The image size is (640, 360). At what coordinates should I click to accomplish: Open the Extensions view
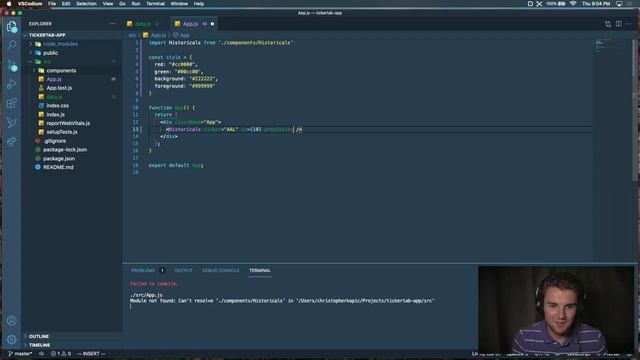[11, 103]
